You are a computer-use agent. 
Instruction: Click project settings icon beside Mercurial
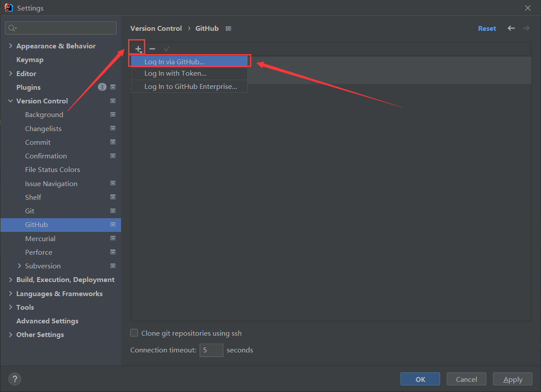tap(113, 238)
